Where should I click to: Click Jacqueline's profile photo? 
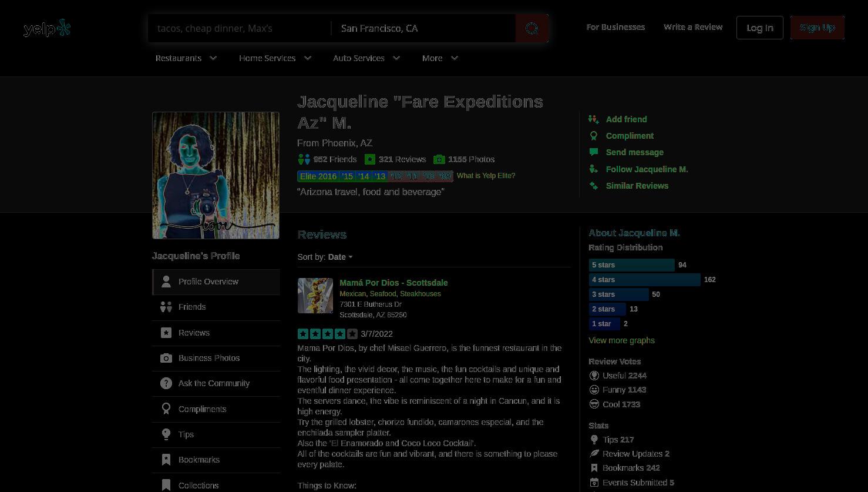pyautogui.click(x=216, y=175)
